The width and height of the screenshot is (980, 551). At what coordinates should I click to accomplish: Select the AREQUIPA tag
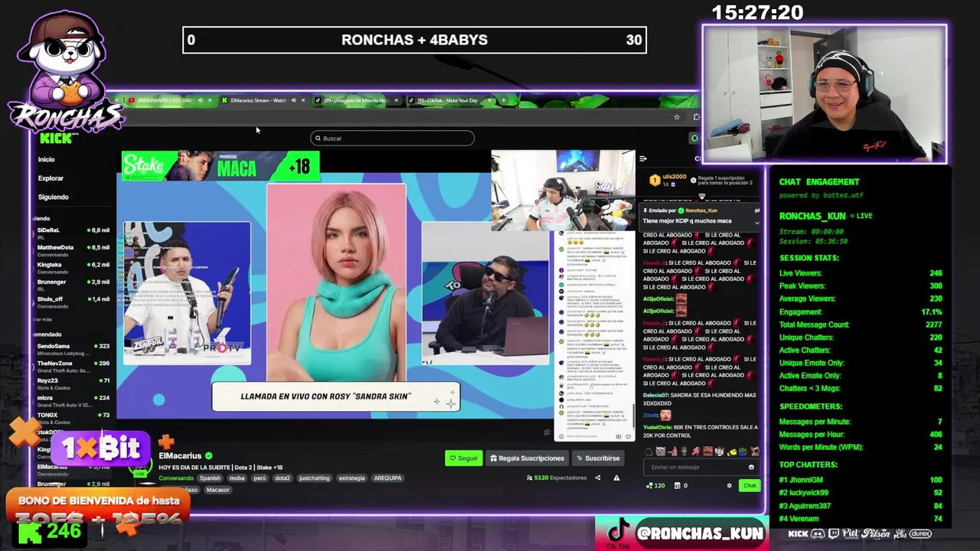387,478
